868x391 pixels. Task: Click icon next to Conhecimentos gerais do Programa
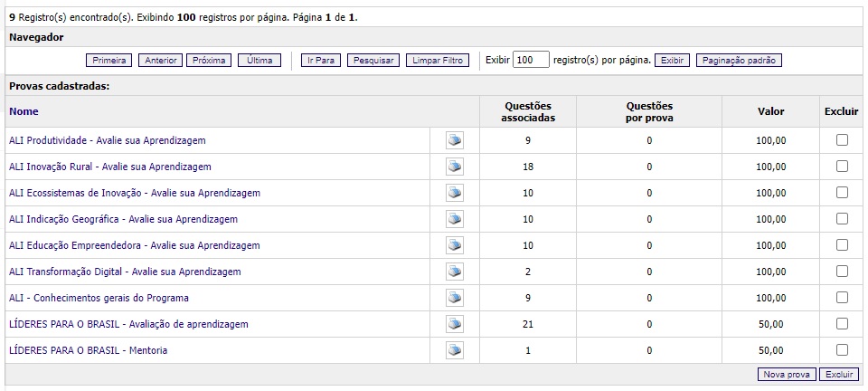(455, 298)
